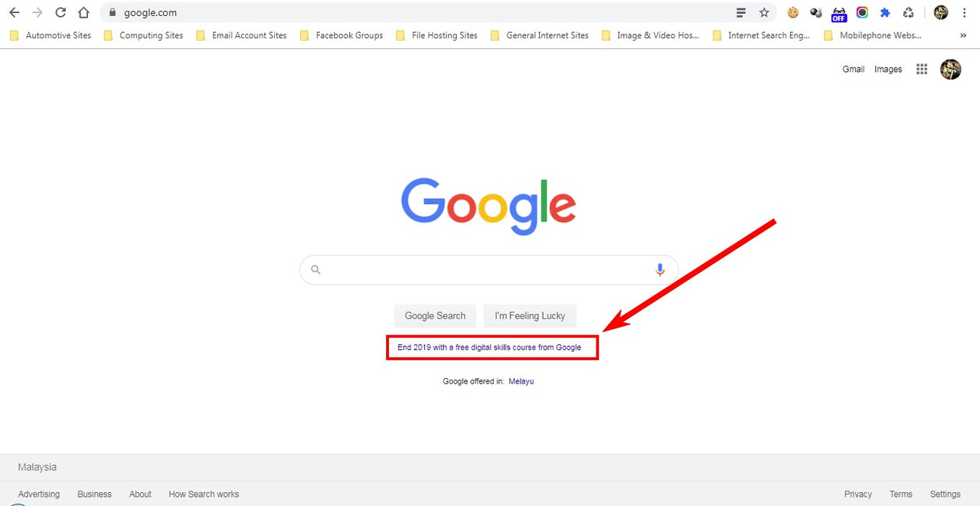Switch Google to Melayu language
Screen dimensions: 980x506
(521, 381)
